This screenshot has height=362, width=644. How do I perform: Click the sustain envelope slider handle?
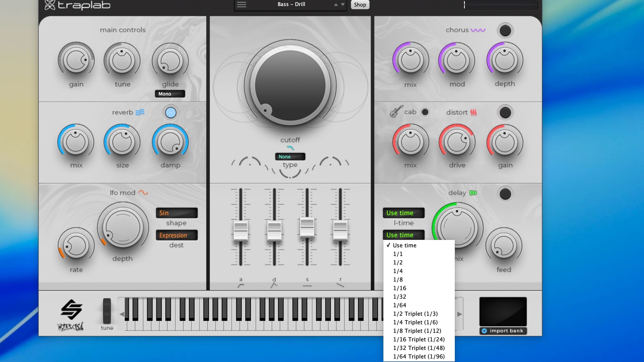point(307,227)
